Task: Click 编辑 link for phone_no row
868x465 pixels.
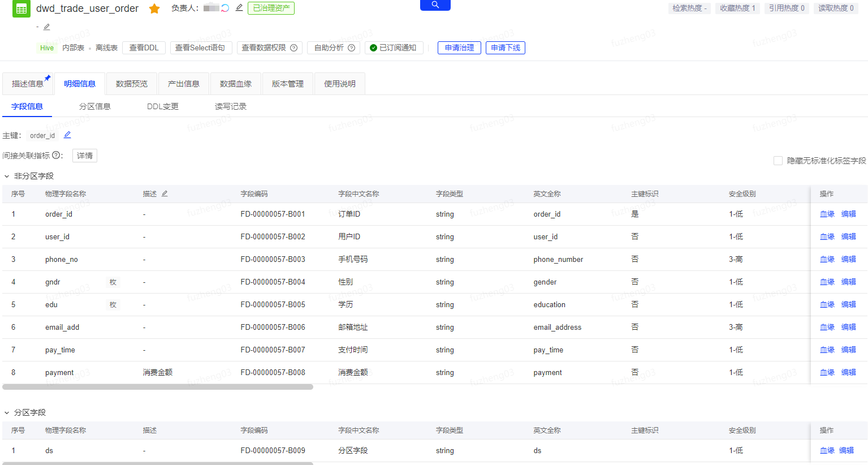Action: point(849,259)
